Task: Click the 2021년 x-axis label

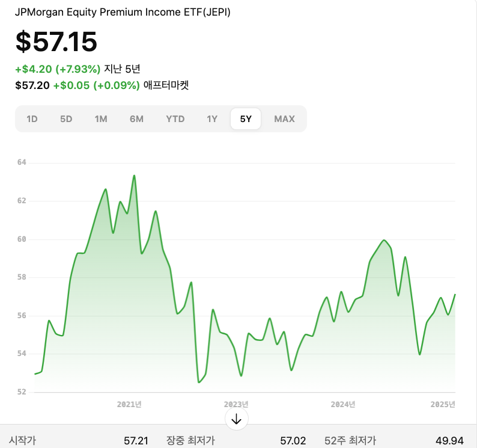Action: 129,404
